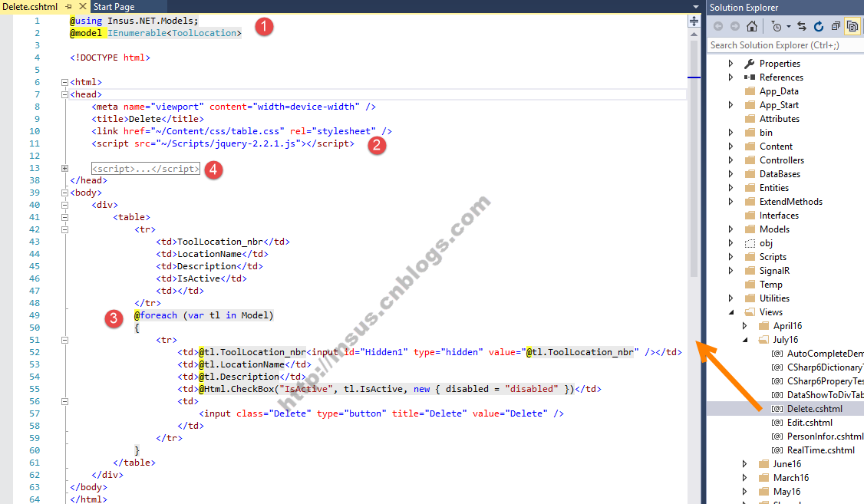
Task: Expand the April16 folder arrow
Action: click(x=744, y=326)
